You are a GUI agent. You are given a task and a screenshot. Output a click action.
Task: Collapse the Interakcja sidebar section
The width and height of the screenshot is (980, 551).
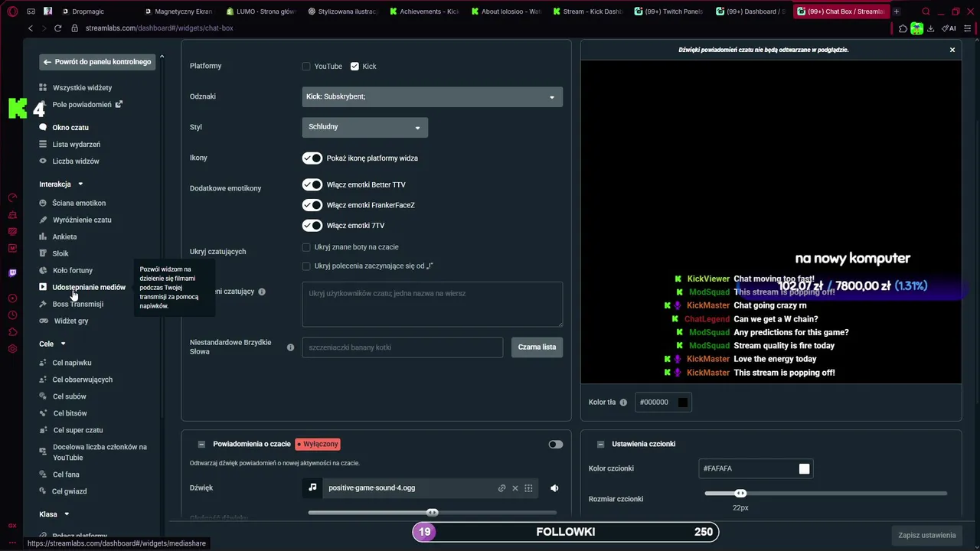[80, 184]
